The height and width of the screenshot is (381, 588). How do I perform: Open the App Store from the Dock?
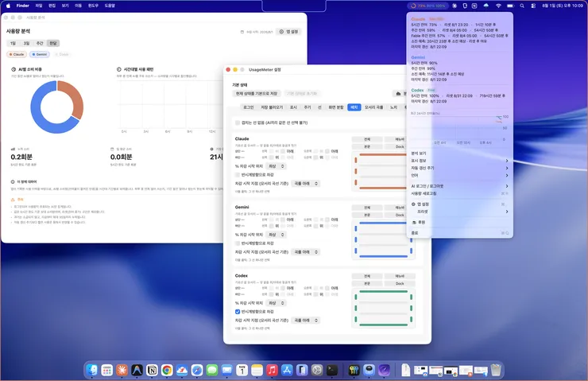click(287, 371)
